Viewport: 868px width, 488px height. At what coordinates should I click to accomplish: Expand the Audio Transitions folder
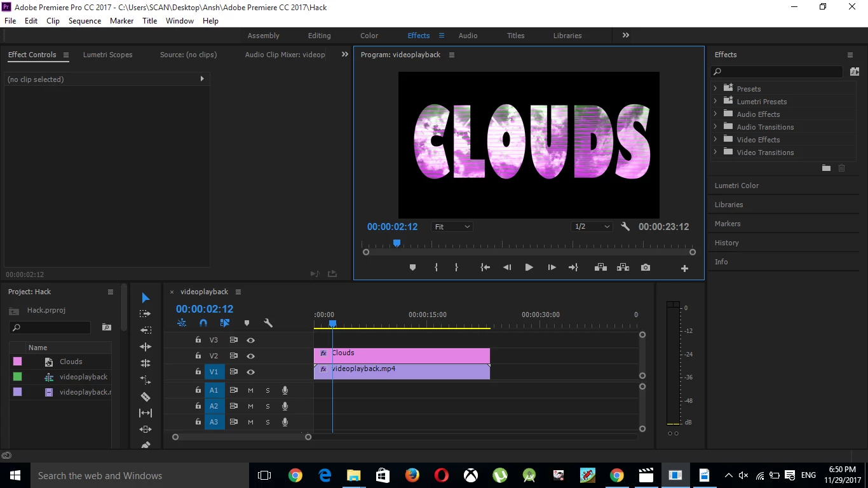coord(715,126)
